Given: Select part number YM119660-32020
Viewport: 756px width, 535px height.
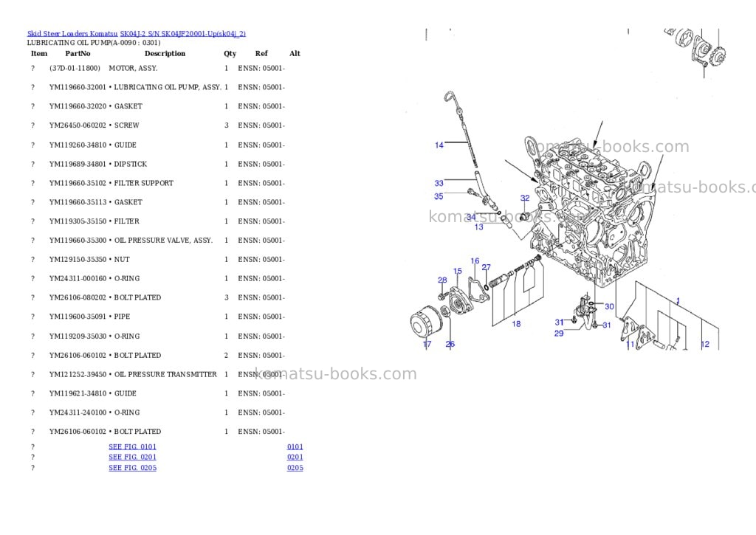Looking at the screenshot, I should pyautogui.click(x=78, y=106).
